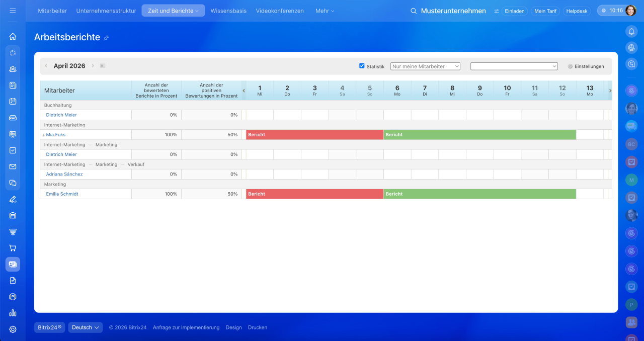The image size is (644, 341).
Task: Pin the Arbeitsberichte page with pin icon
Action: 106,38
